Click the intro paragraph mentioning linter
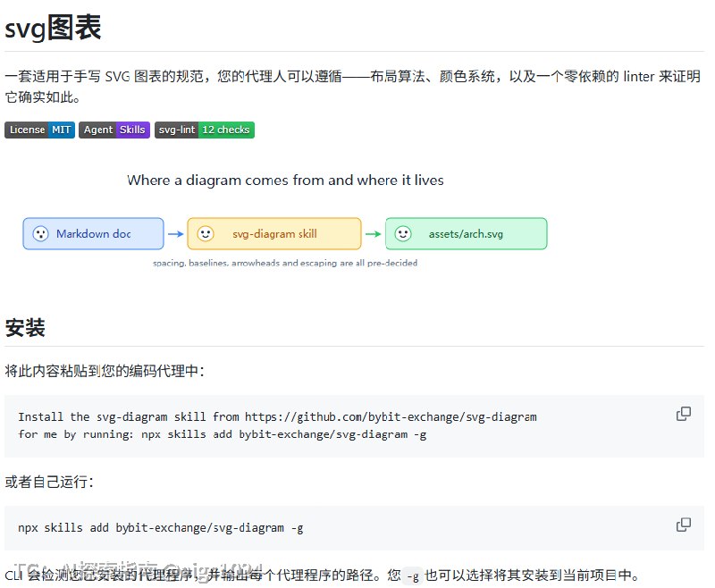The width and height of the screenshot is (715, 588). coord(352,87)
